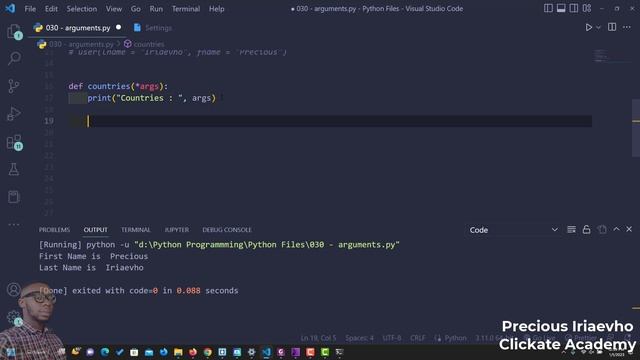Open editor More Actions ellipsis
This screenshot has height=360, width=640.
(x=627, y=27)
